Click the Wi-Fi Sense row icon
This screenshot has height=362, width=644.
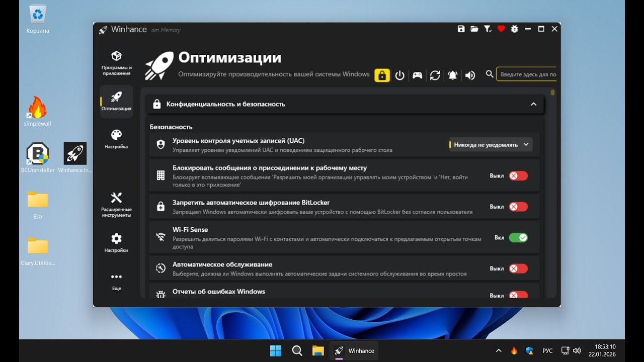(x=160, y=237)
